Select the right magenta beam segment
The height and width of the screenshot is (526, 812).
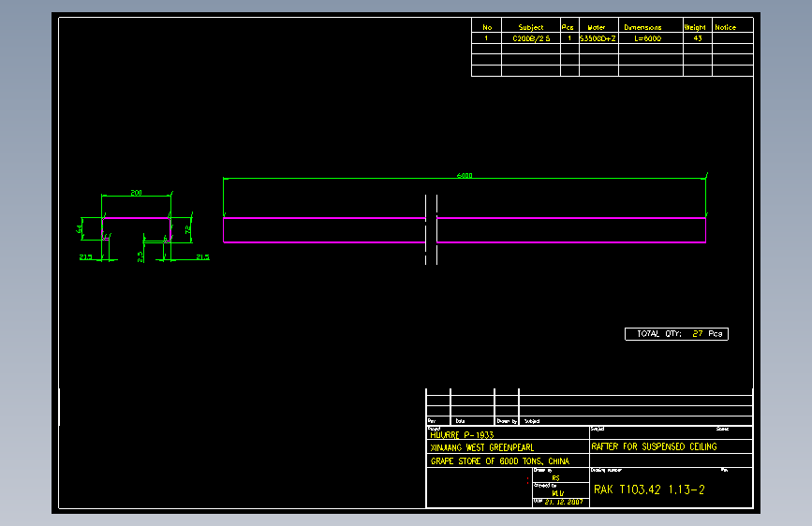click(571, 230)
